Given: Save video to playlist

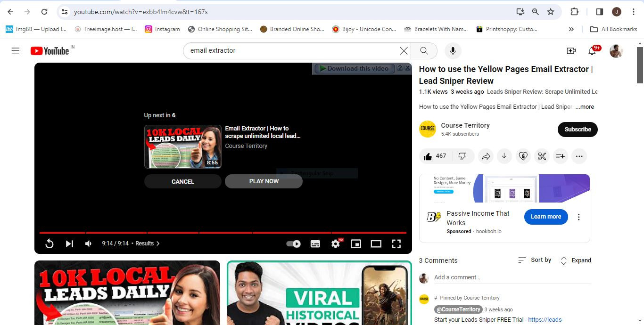Looking at the screenshot, I should pyautogui.click(x=560, y=156).
